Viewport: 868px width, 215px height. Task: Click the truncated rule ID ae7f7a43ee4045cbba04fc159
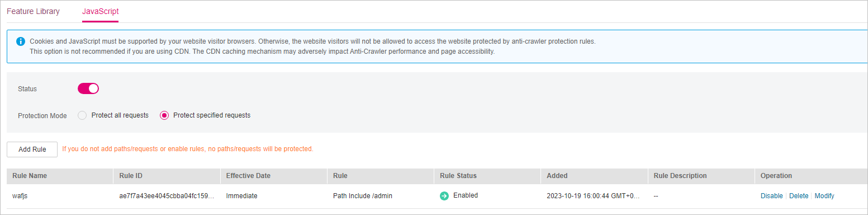point(167,196)
